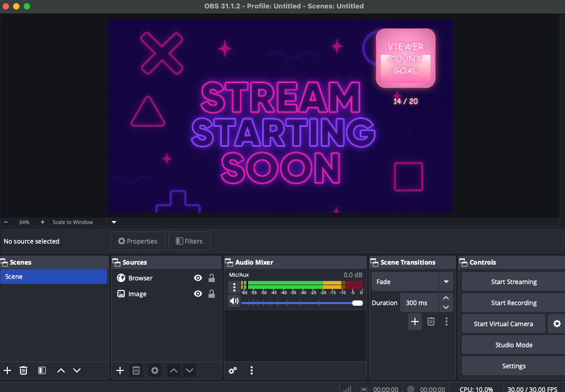This screenshot has width=565, height=392.
Task: Increase transition duration with up stepper
Action: pyautogui.click(x=445, y=298)
